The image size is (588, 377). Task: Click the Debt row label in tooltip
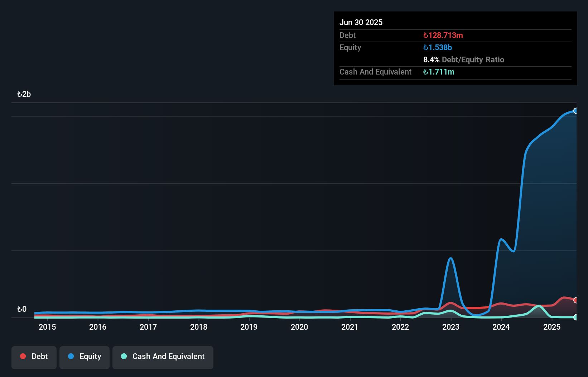[x=347, y=35]
